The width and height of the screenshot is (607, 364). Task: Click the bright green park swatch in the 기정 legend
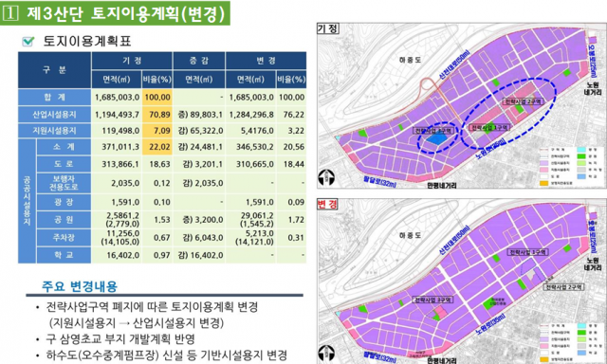581,156
